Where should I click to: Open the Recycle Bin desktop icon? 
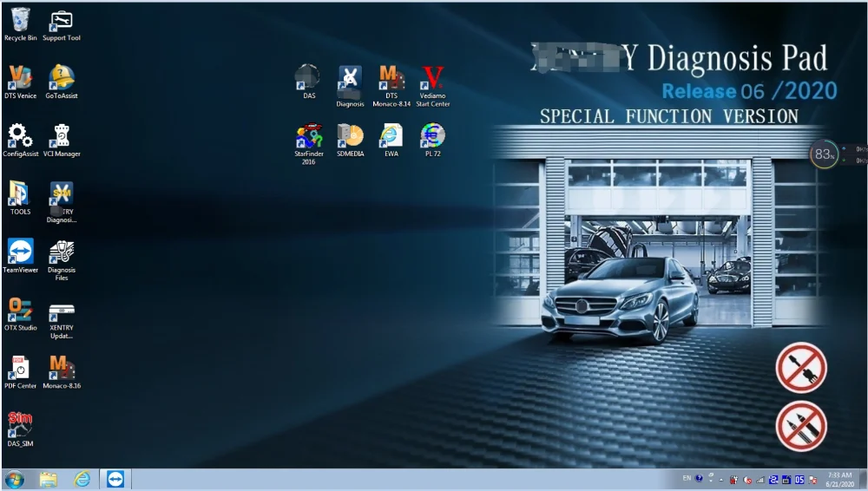pyautogui.click(x=21, y=24)
